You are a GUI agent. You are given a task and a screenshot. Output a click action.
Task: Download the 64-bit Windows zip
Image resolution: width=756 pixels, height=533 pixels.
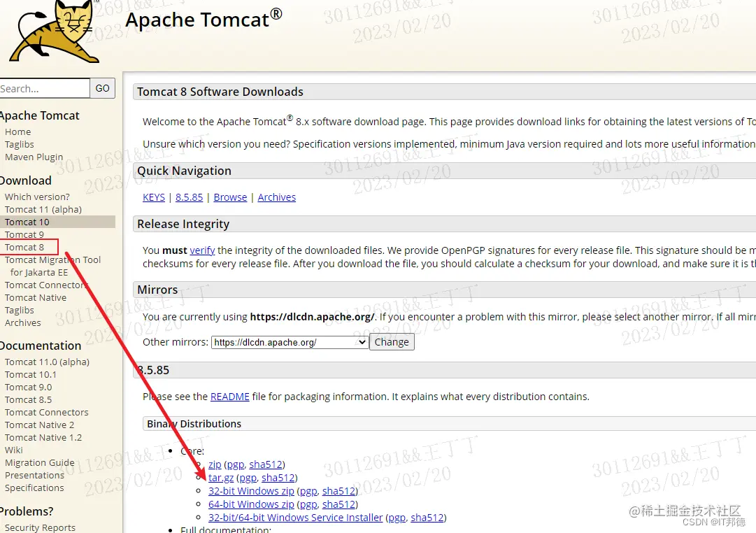click(251, 504)
